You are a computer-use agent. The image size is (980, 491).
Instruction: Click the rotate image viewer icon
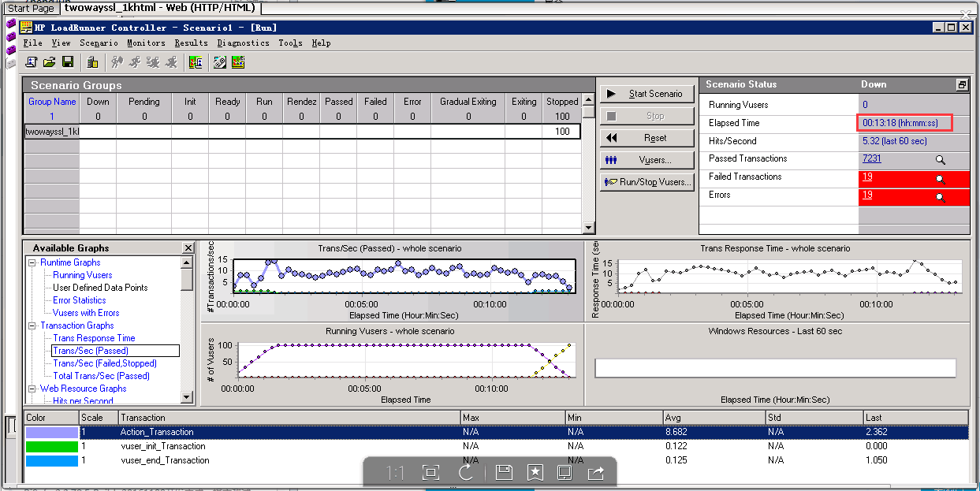click(466, 472)
